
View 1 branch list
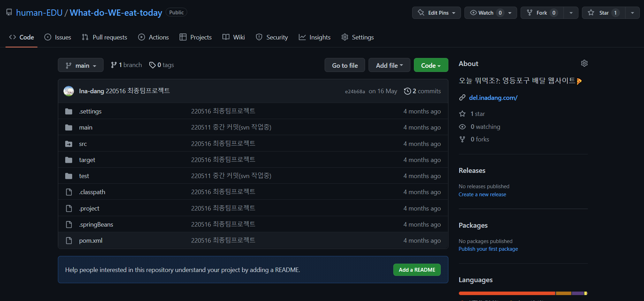pyautogui.click(x=127, y=65)
